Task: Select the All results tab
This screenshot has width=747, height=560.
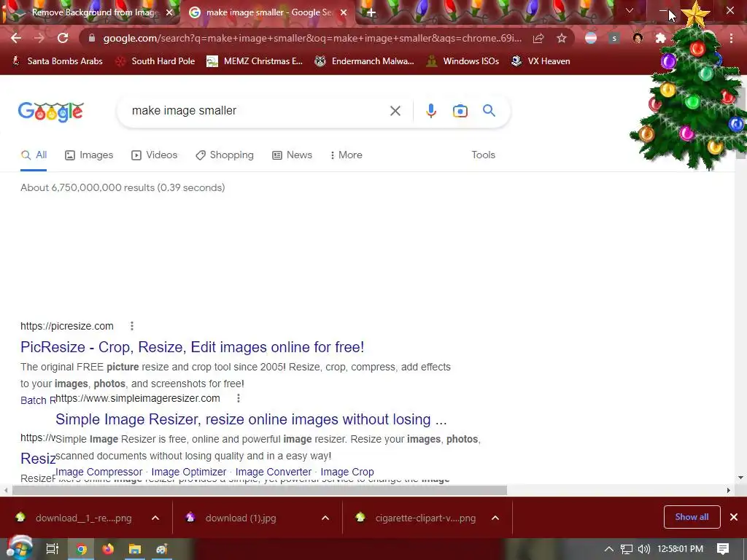Action: pyautogui.click(x=34, y=155)
